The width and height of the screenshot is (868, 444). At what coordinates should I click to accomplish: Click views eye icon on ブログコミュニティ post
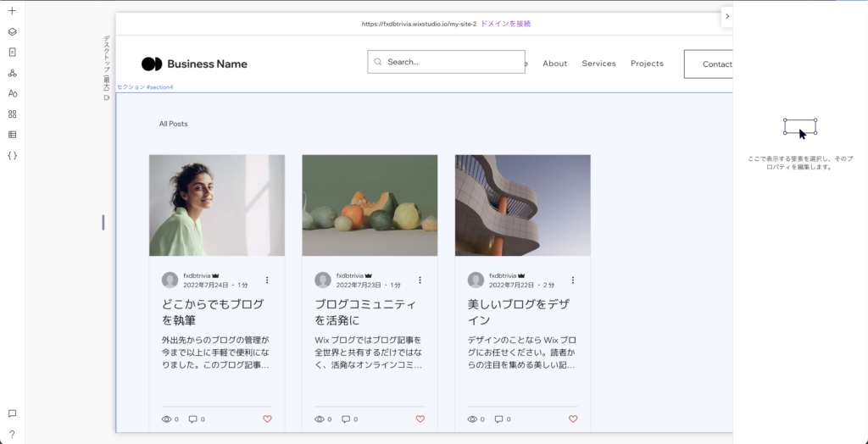pyautogui.click(x=320, y=419)
